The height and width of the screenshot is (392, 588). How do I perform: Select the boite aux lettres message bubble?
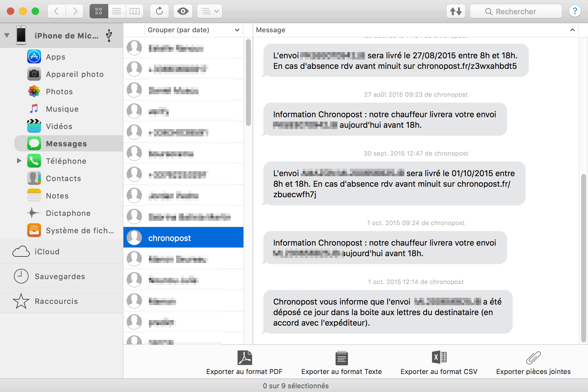[387, 312]
